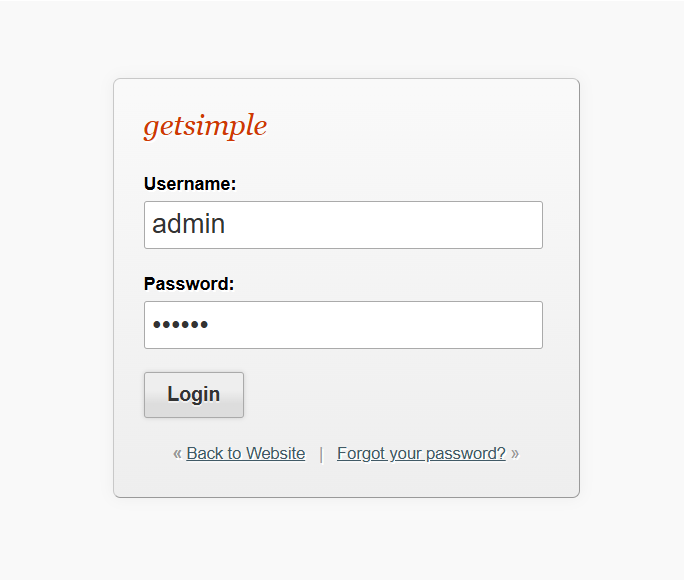
Task: Click on the masked password dots
Action: click(x=180, y=325)
